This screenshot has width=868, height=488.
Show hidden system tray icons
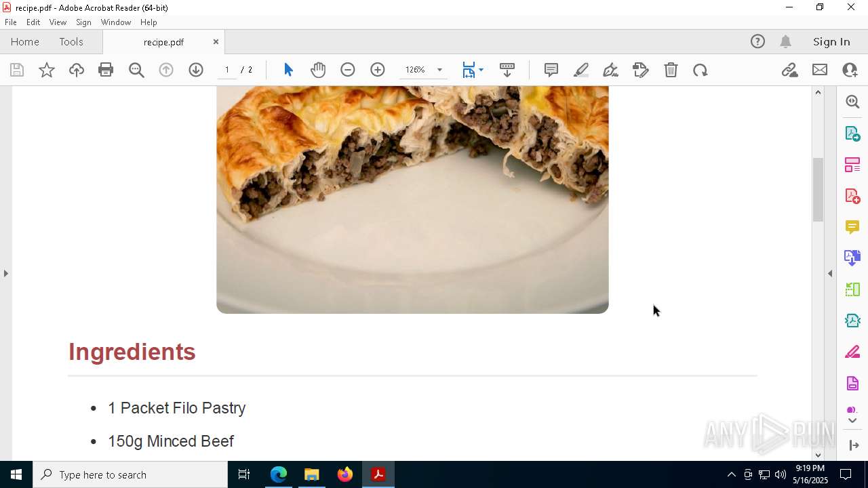coord(731,474)
